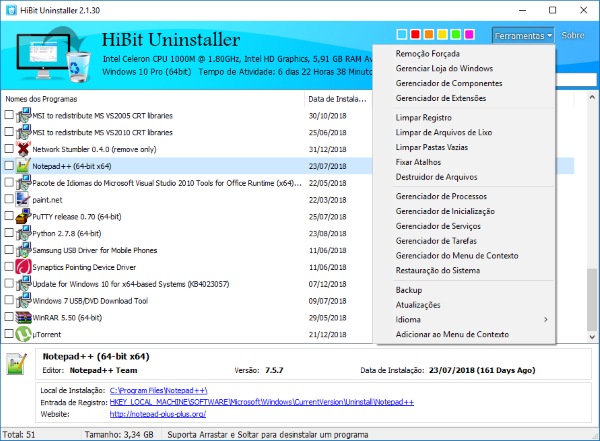
Task: Click the list scrollbar down arrow
Action: coord(592,337)
